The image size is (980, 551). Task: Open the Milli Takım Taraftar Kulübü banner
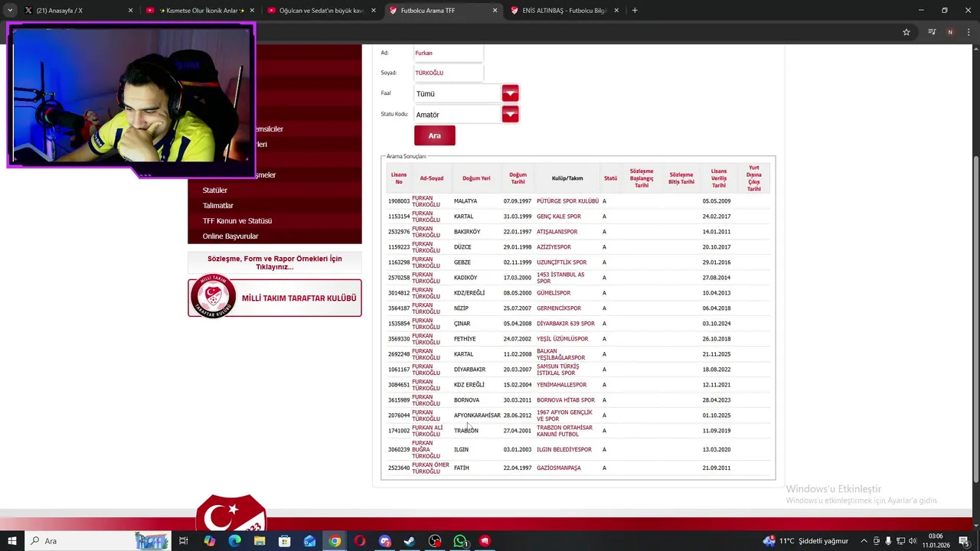[x=275, y=298]
